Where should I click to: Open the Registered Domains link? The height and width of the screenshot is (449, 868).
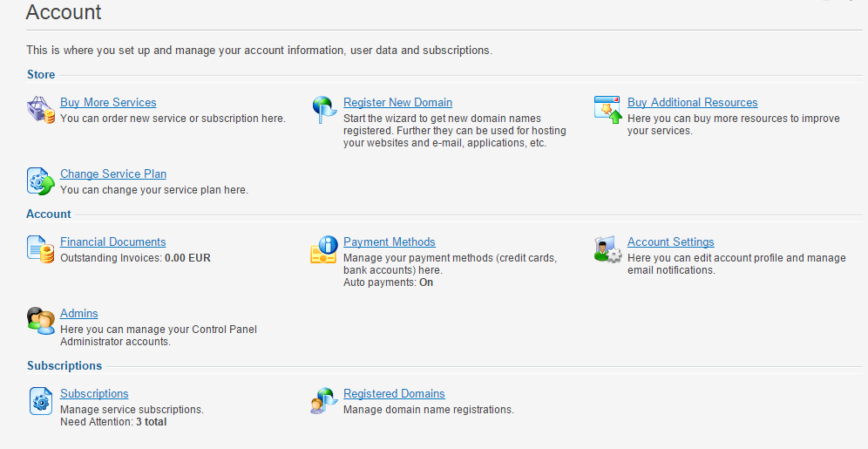(x=394, y=393)
